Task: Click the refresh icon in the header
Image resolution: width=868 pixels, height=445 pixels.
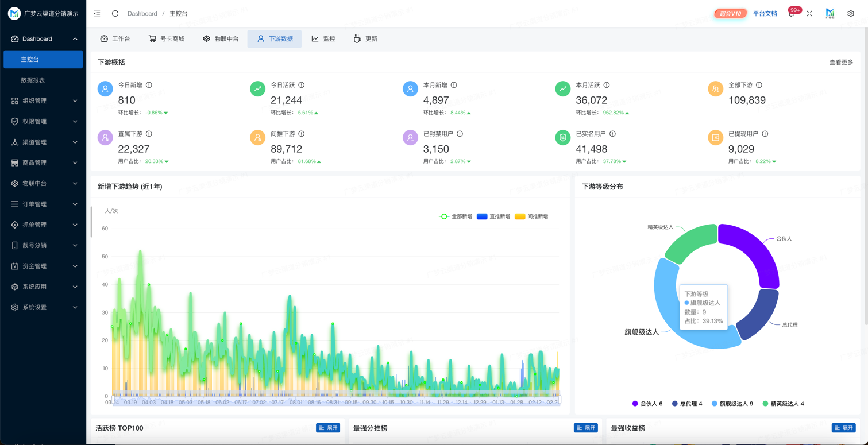Action: (115, 13)
